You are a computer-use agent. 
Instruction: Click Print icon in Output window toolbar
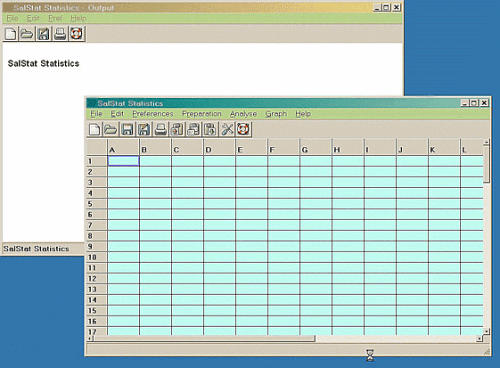pos(60,34)
